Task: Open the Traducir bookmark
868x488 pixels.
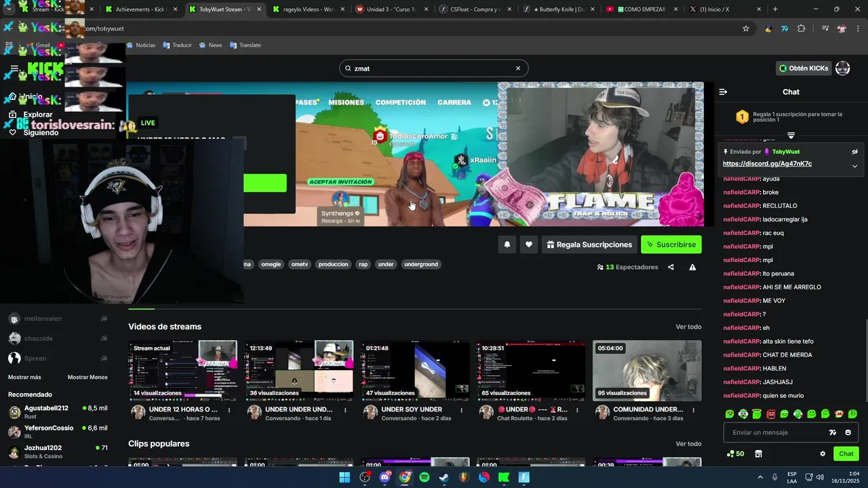Action: coord(178,45)
